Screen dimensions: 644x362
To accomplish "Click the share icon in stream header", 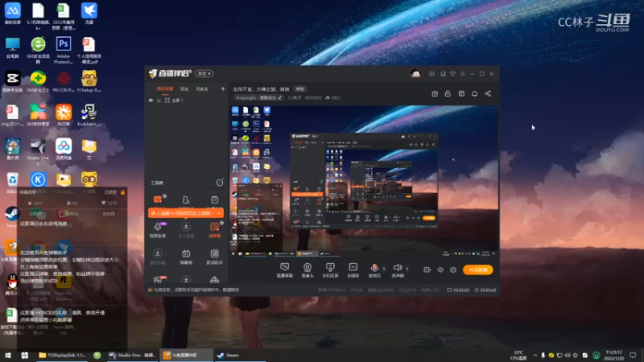I will point(488,93).
